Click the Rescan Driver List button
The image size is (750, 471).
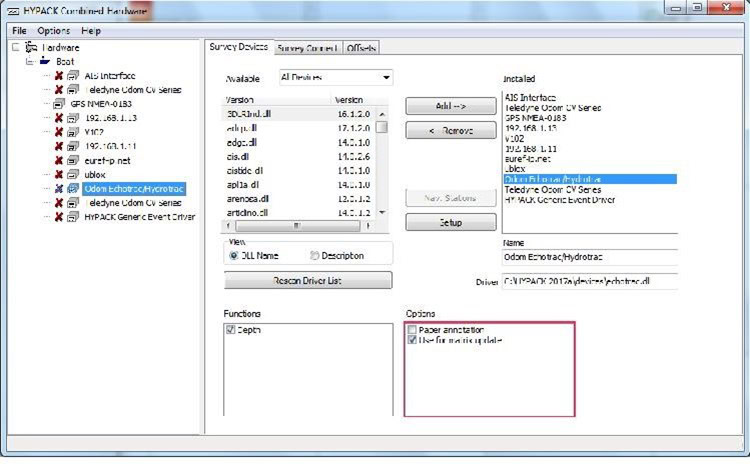[308, 280]
